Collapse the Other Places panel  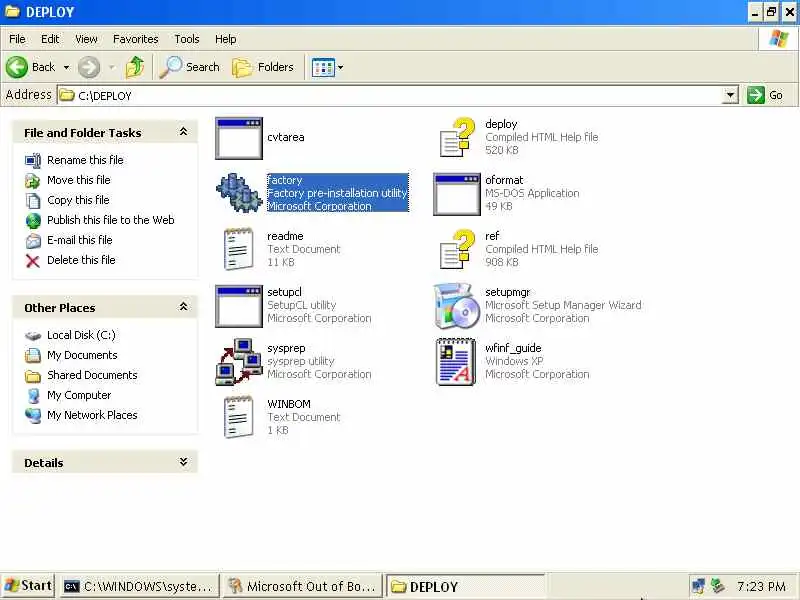point(183,307)
